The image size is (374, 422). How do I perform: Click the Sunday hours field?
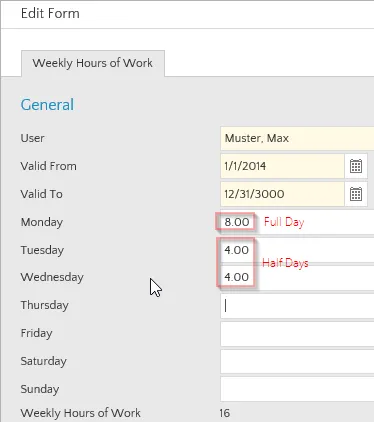click(297, 389)
